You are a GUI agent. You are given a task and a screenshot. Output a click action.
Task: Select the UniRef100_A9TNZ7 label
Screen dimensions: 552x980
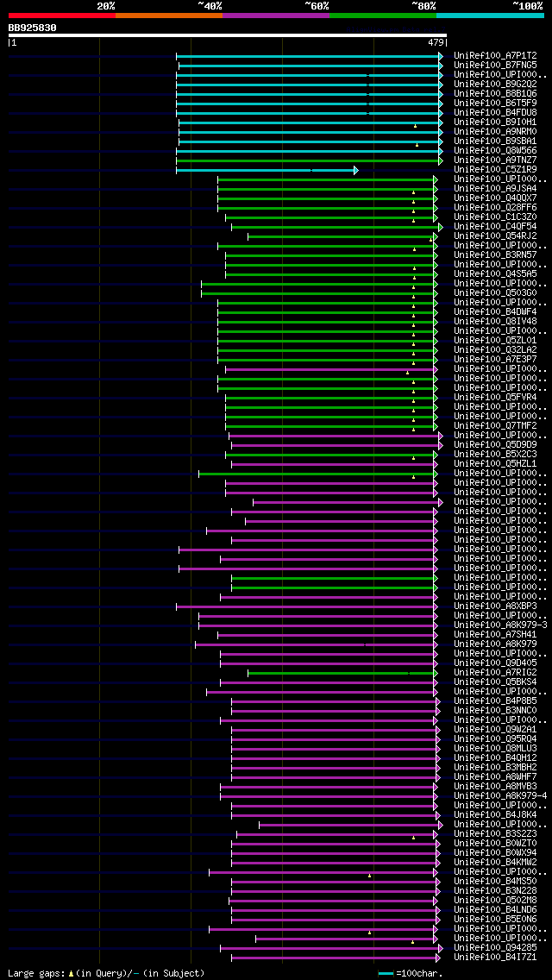(x=495, y=160)
